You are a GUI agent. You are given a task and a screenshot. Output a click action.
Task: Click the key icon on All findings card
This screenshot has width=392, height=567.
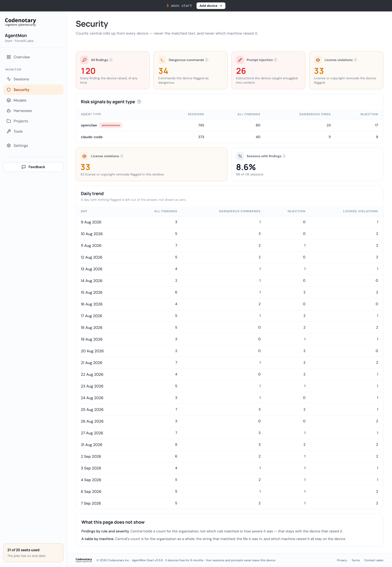point(84,60)
